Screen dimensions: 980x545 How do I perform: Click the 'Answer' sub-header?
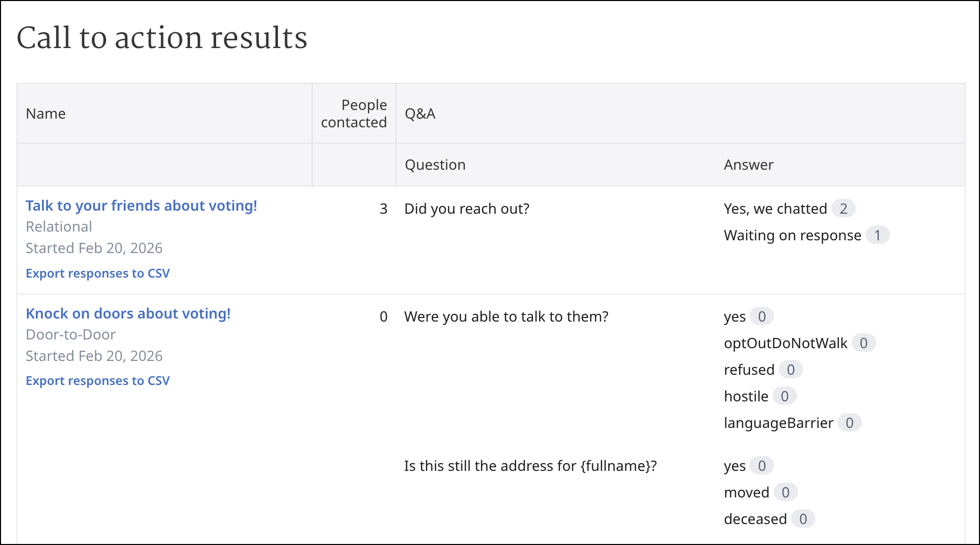[748, 165]
